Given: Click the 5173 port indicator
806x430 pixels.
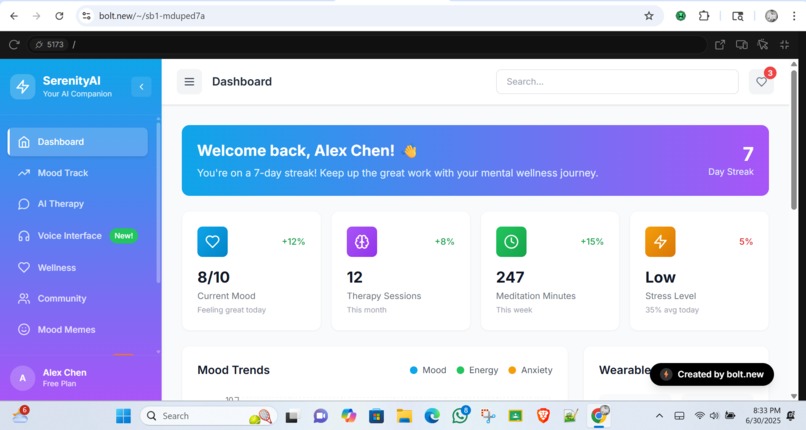Looking at the screenshot, I should click(49, 45).
